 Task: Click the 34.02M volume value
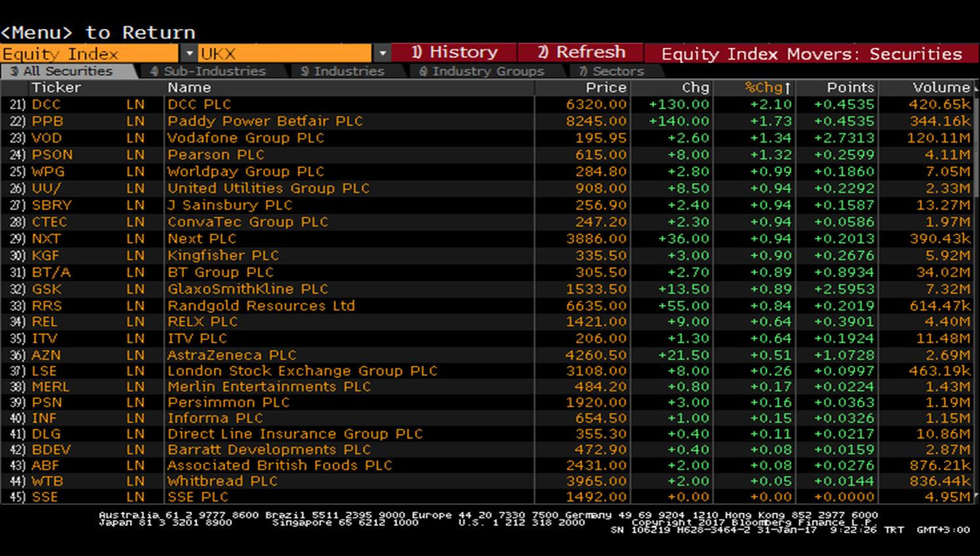click(x=944, y=272)
